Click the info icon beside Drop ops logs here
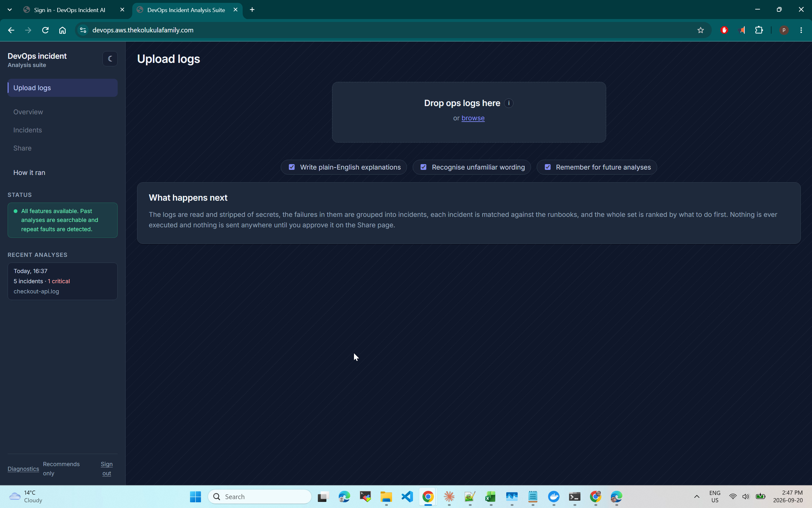 tap(509, 103)
